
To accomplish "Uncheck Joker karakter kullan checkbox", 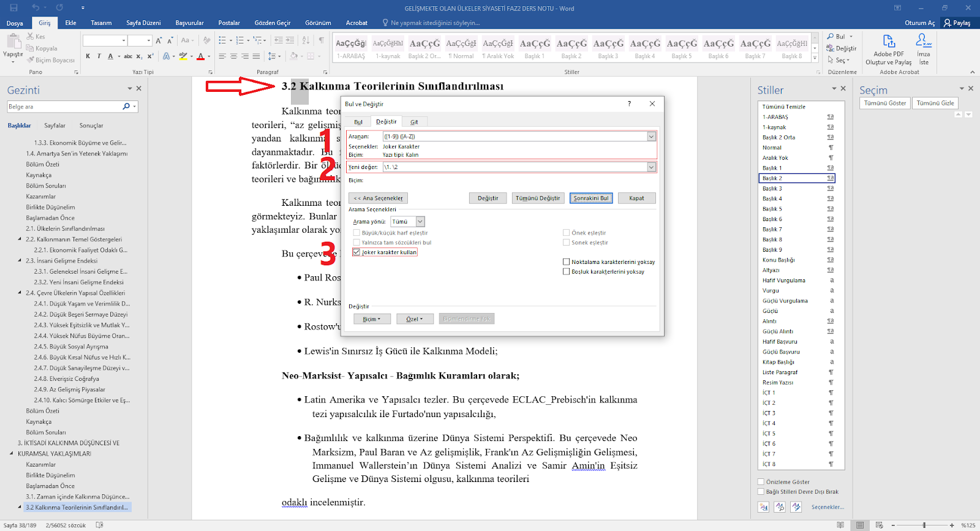I will pyautogui.click(x=356, y=252).
